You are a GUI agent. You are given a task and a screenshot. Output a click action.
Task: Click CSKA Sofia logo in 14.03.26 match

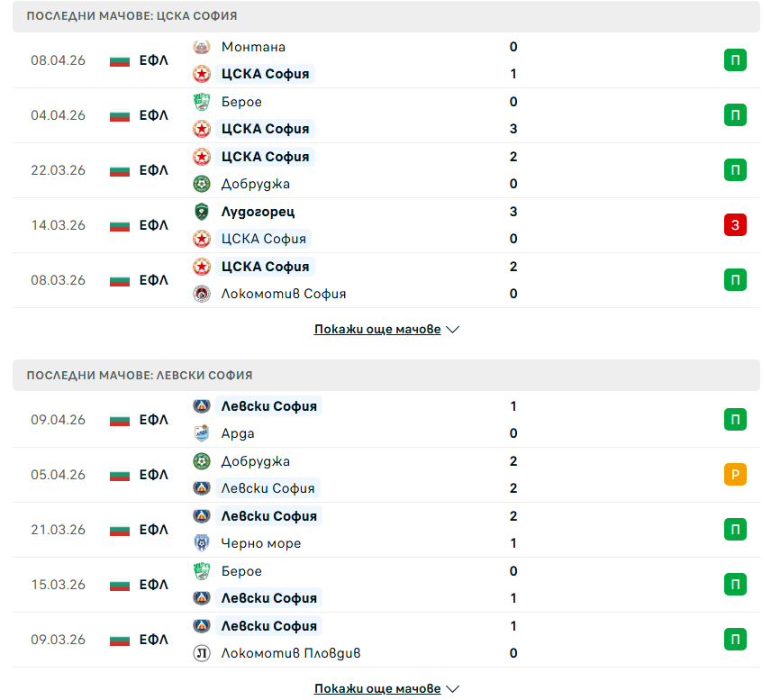[x=202, y=239]
